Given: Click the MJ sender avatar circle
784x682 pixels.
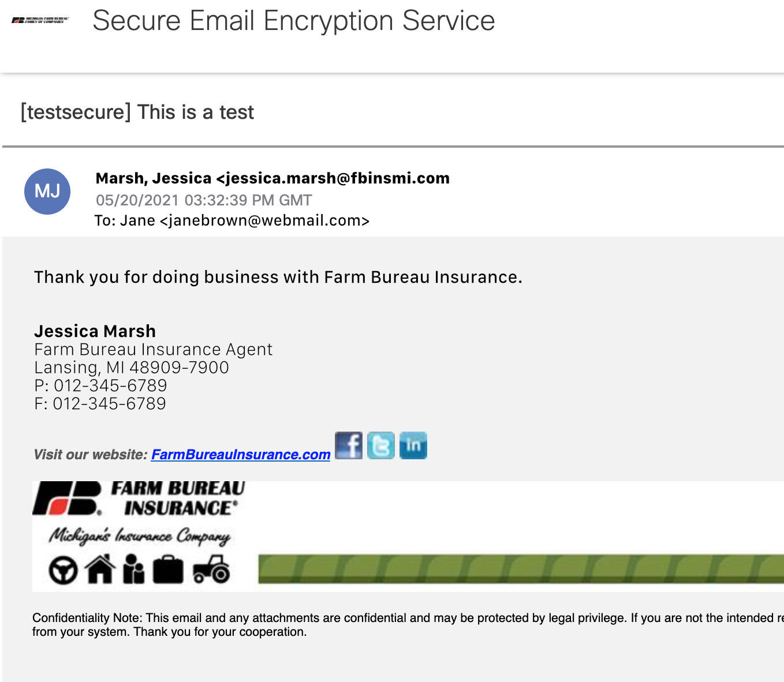Looking at the screenshot, I should (47, 192).
